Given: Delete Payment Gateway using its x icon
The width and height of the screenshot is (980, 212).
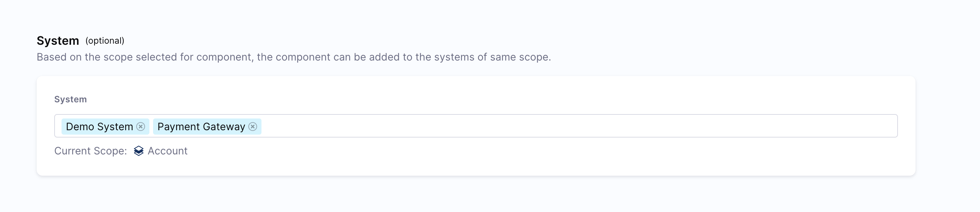Looking at the screenshot, I should pos(253,127).
